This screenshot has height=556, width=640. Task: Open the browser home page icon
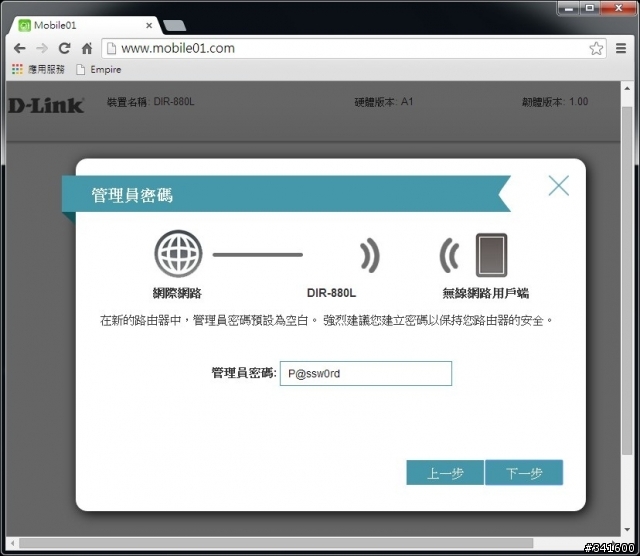pyautogui.click(x=87, y=49)
